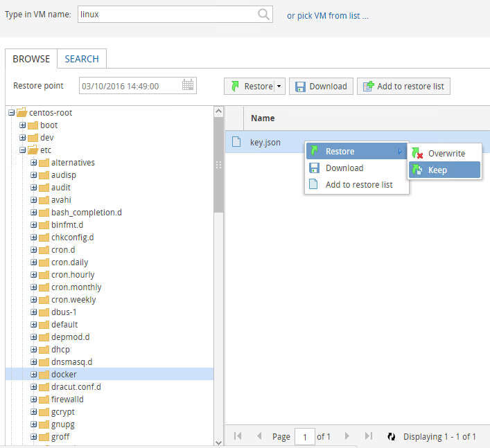Go to the last page of results
490x448 pixels.
[369, 436]
